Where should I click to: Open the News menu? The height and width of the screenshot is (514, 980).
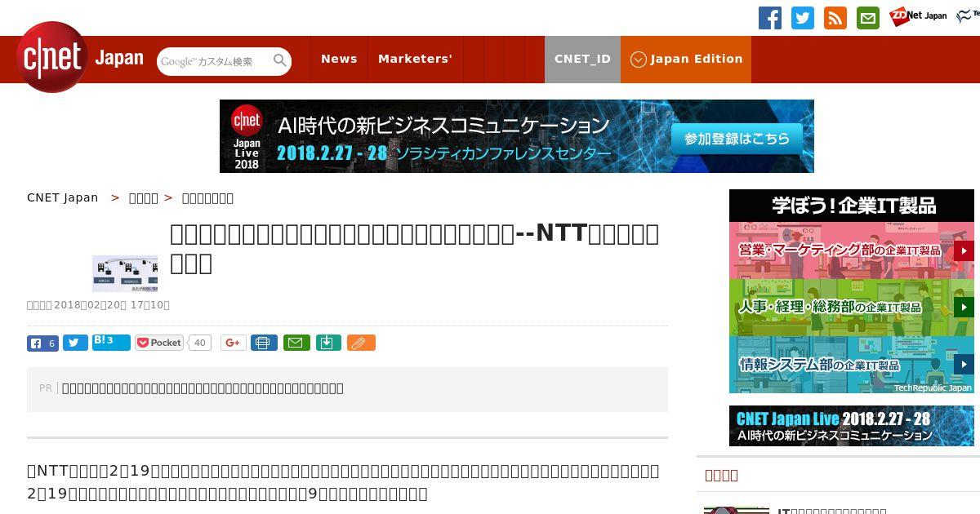coord(339,59)
